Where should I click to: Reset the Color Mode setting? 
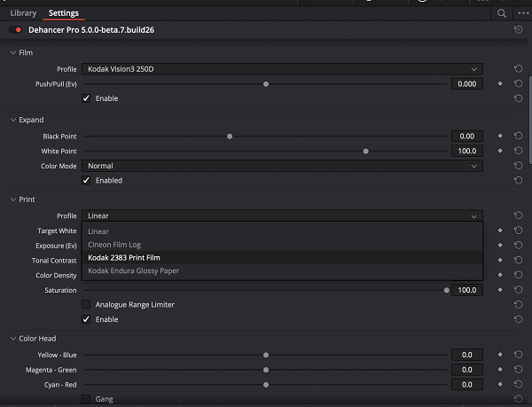(x=518, y=166)
